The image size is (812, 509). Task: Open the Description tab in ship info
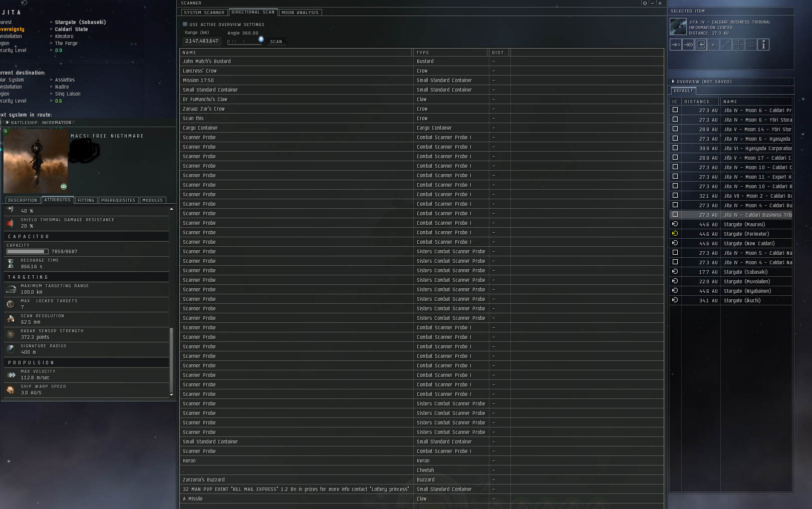coord(23,200)
